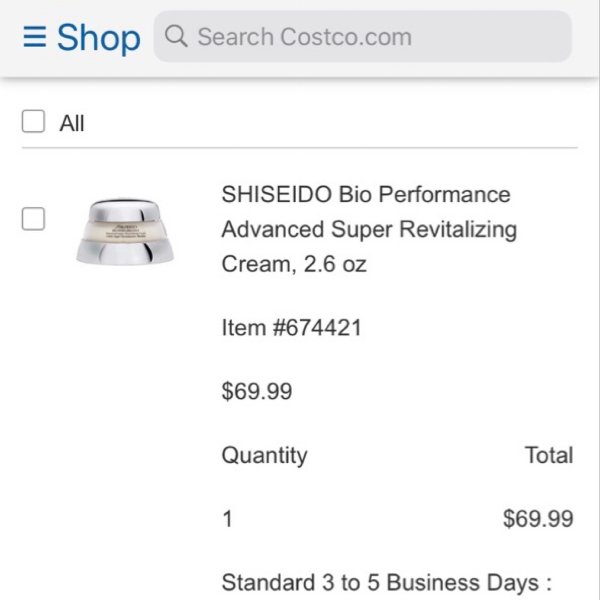Click the horizontal divider below All
The height and width of the screenshot is (600, 600).
pos(300,147)
